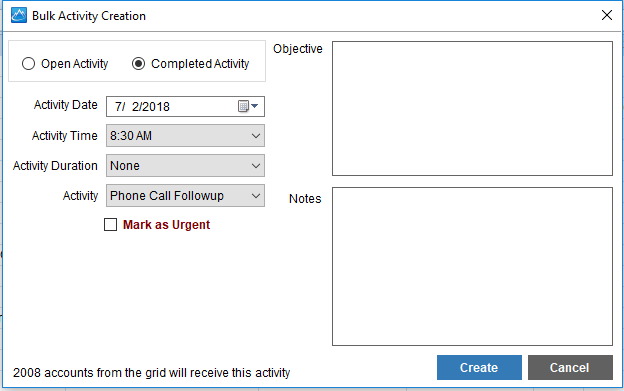Click inside the Notes text area
Viewport: 624px width, 391px height.
pos(472,266)
